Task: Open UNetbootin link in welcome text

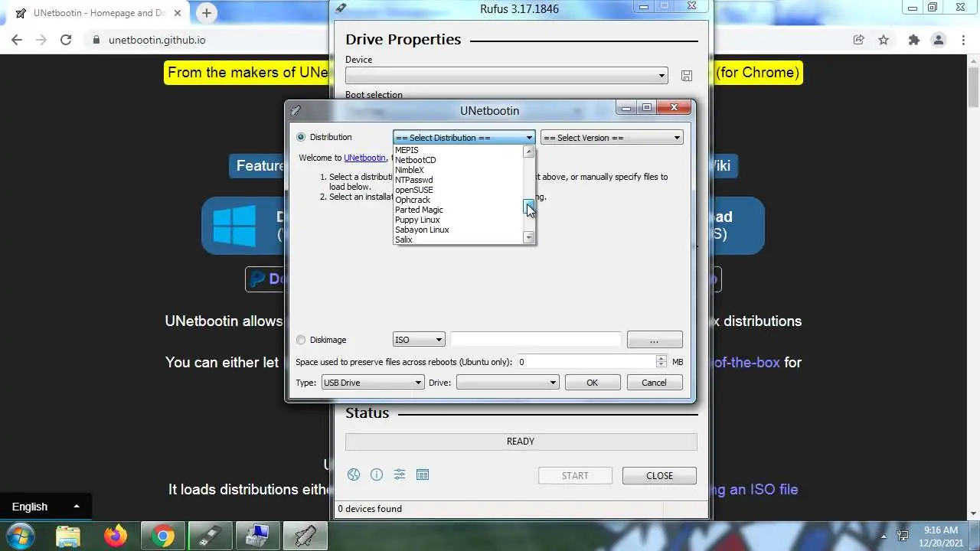Action: click(x=364, y=158)
